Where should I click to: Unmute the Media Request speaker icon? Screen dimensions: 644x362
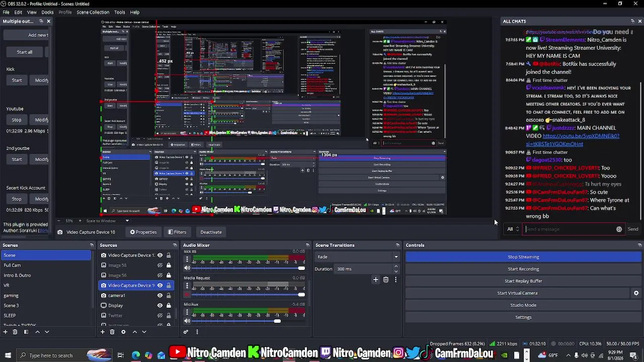coord(187,295)
